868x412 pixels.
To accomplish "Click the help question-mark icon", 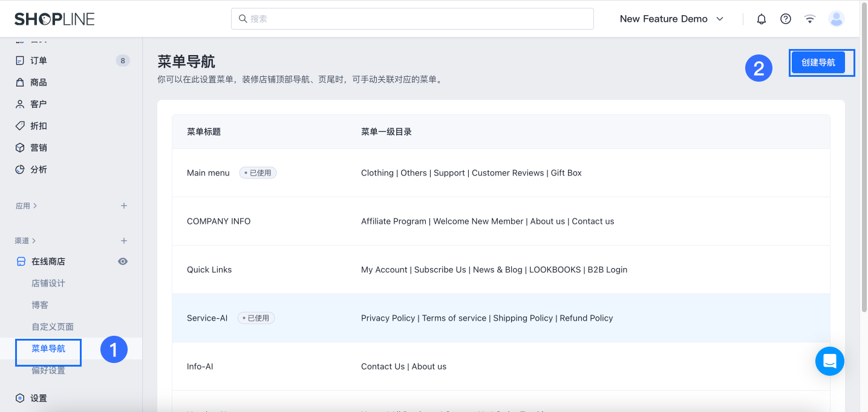I will pos(785,19).
